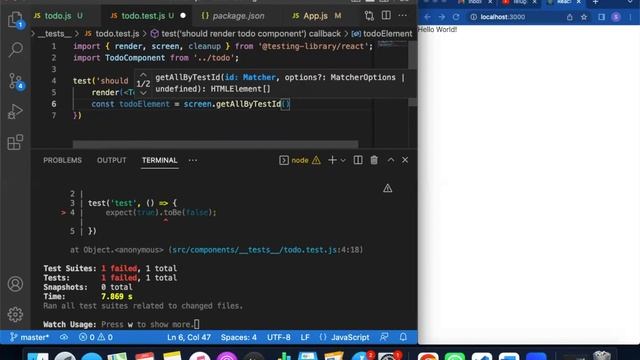Viewport: 640px width, 360px height.
Task: Click the terminal warning triangle next to node
Action: pos(316,160)
